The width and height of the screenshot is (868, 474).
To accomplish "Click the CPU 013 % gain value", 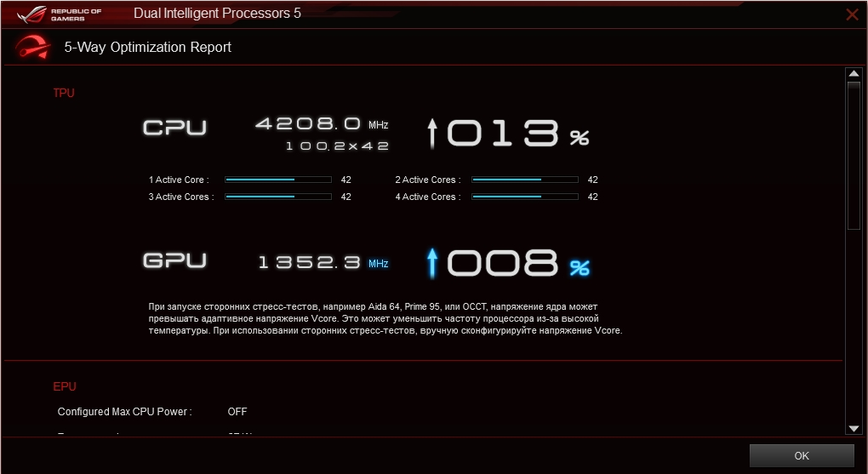I will (517, 134).
